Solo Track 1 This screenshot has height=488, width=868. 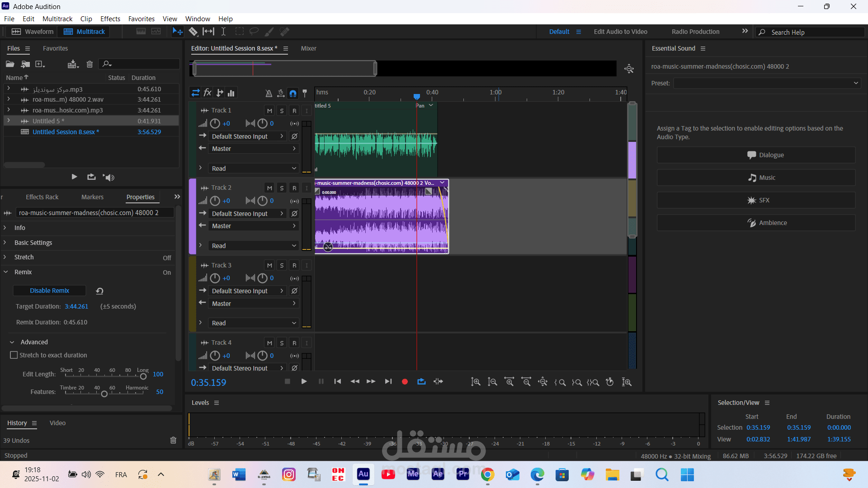click(x=282, y=111)
